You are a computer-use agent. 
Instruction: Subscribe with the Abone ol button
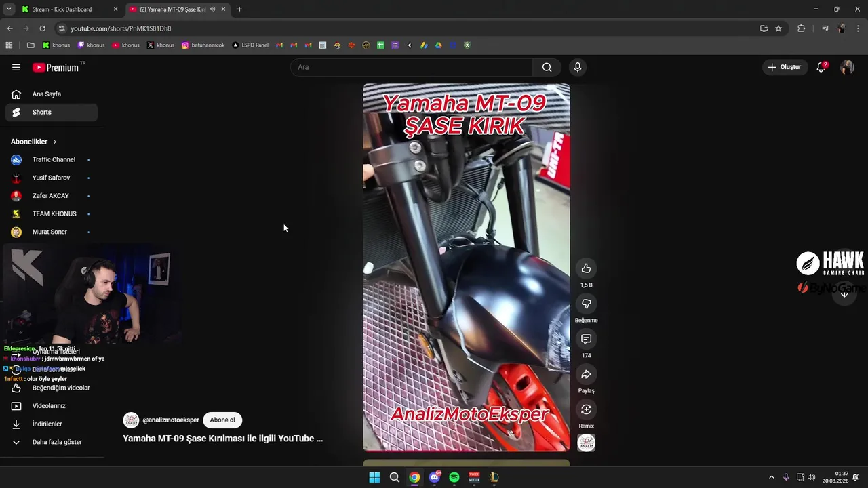[x=222, y=420]
